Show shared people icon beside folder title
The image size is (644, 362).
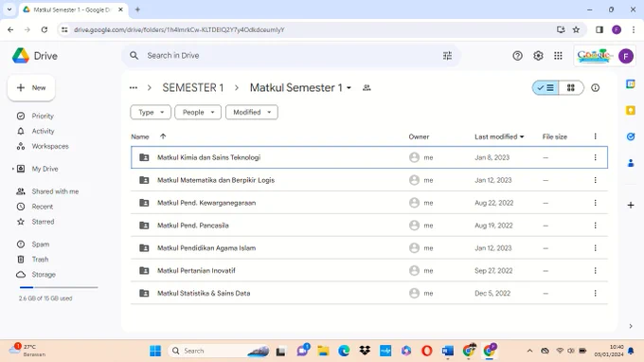coord(367,87)
